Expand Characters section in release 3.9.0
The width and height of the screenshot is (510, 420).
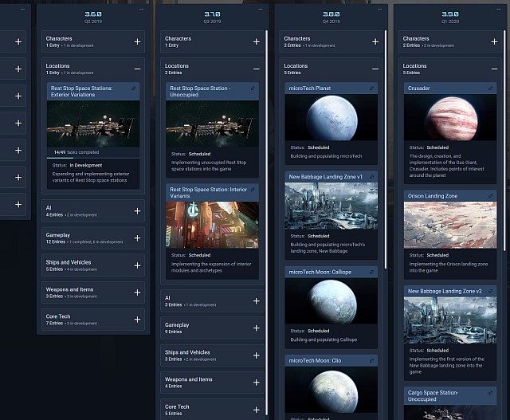click(494, 41)
